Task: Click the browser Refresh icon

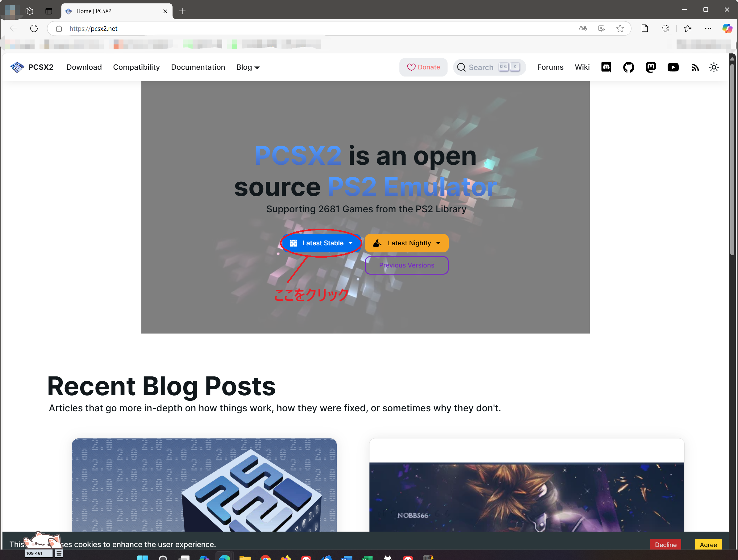Action: 34,28
